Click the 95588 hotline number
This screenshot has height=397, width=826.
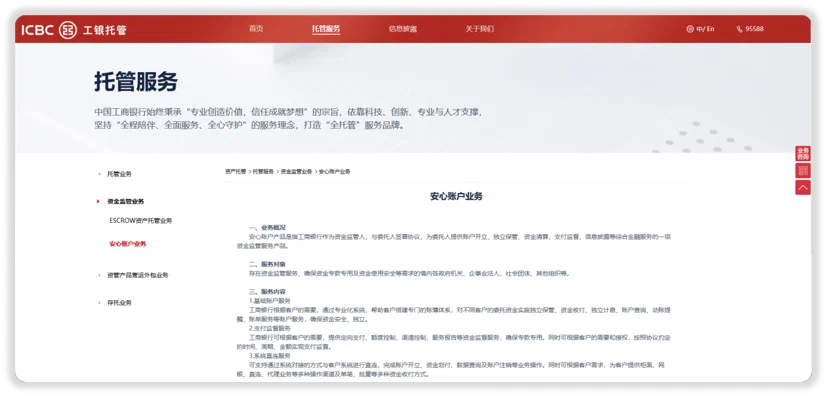point(754,29)
